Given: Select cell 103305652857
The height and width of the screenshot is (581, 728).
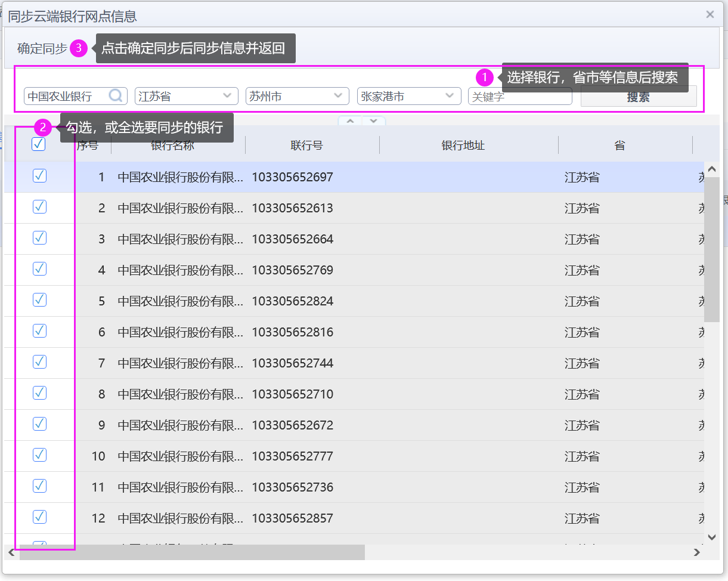Looking at the screenshot, I should [x=292, y=518].
